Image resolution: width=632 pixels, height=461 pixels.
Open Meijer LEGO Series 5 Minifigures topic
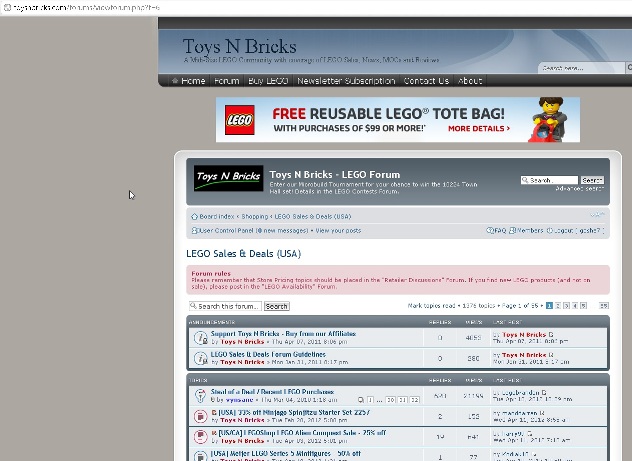click(x=286, y=453)
